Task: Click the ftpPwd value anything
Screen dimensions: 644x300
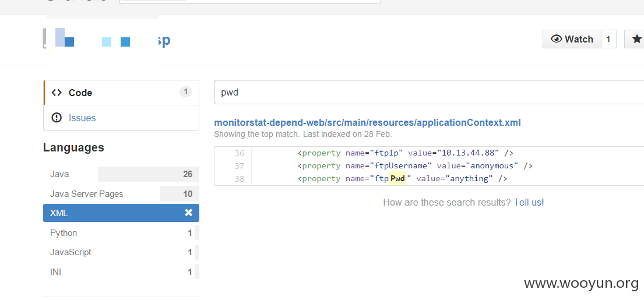Action: [470, 178]
